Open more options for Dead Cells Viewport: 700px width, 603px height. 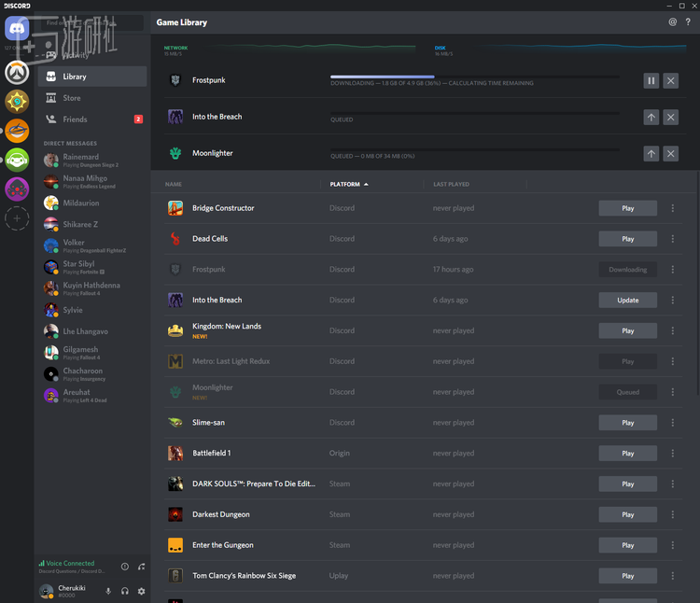[x=673, y=239]
